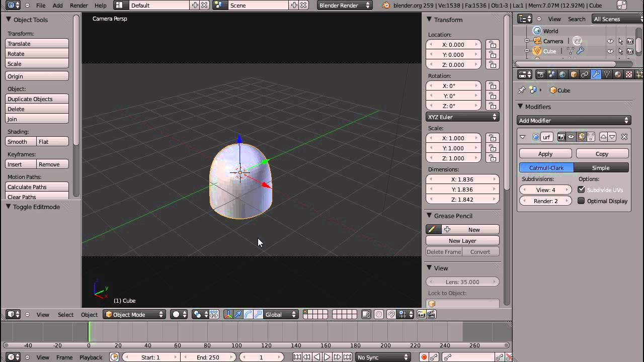Click the Render: 2 subdivisions slider
644x362 pixels.
tap(545, 201)
